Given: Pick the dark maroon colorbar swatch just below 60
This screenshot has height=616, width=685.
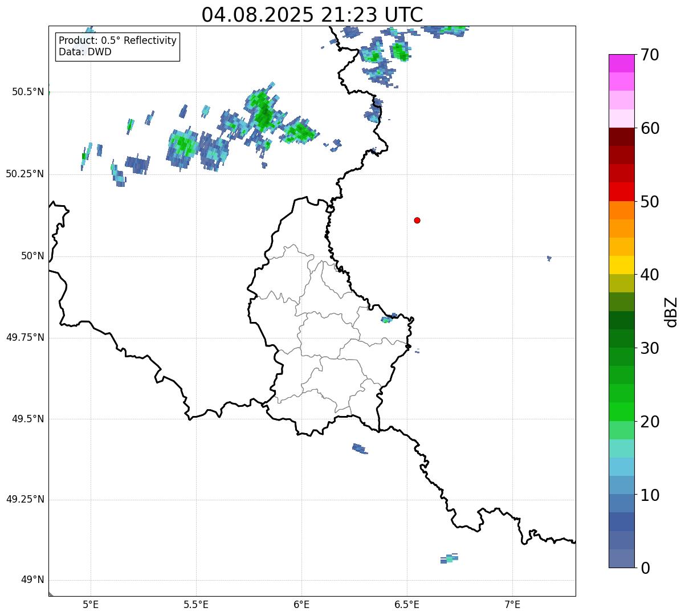Looking at the screenshot, I should tap(622, 137).
